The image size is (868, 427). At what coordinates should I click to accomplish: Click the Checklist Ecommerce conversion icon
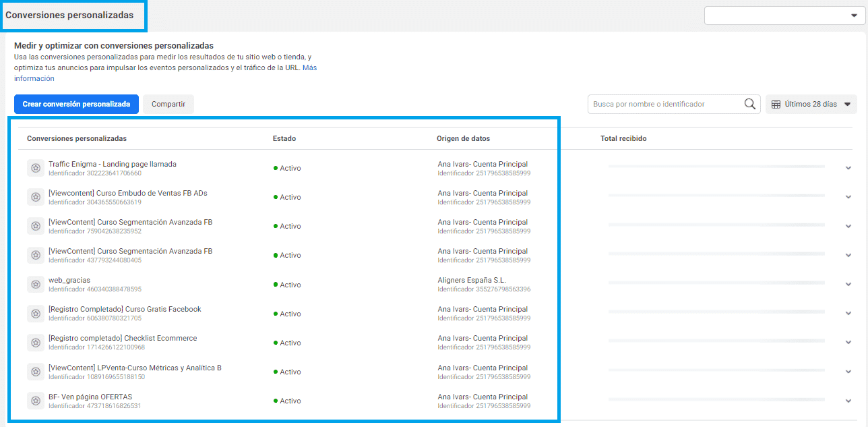point(36,343)
